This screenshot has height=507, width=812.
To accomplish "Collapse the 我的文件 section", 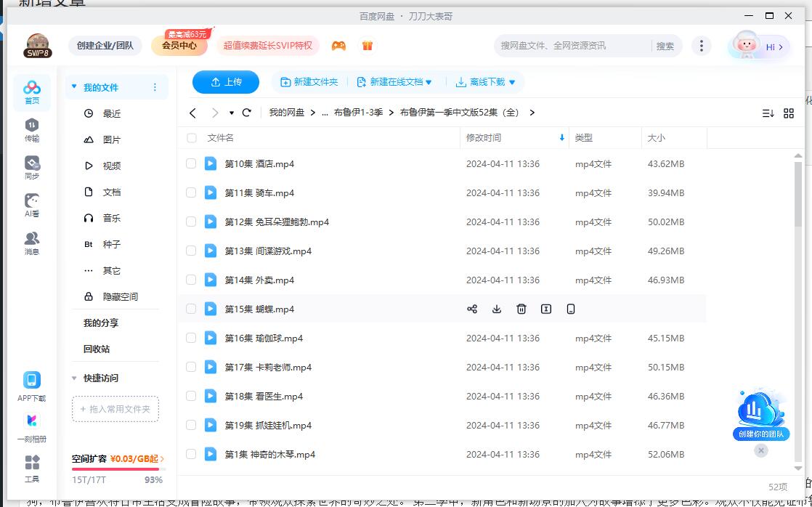I will (73, 86).
